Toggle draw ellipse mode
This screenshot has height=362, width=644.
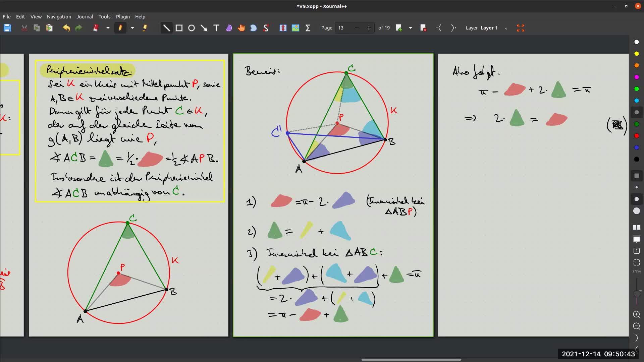coord(192,28)
